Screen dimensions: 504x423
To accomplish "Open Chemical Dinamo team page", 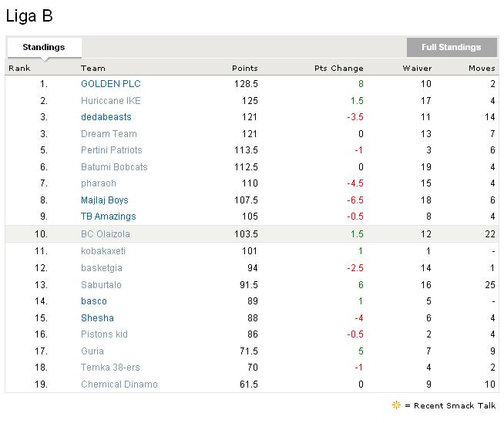I will point(119,384).
